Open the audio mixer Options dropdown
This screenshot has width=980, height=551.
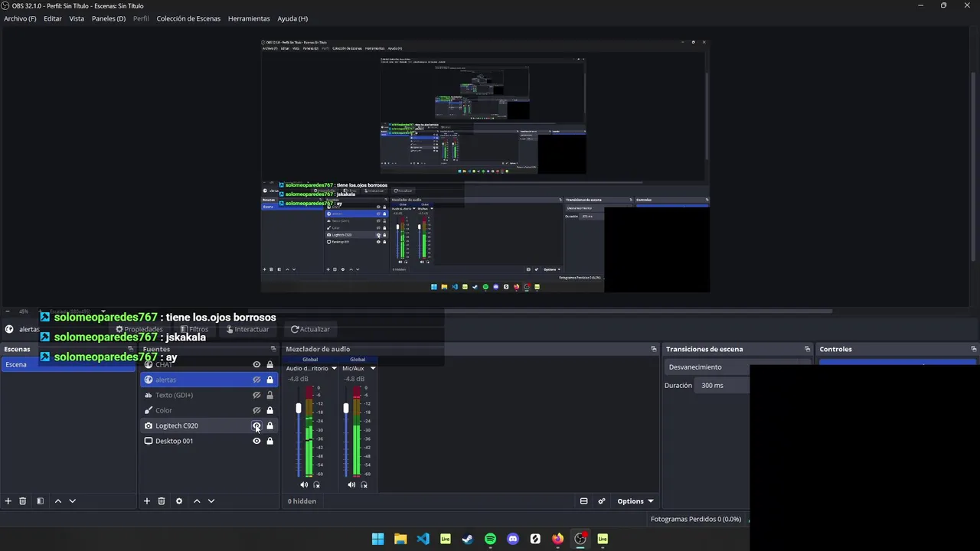pyautogui.click(x=635, y=501)
